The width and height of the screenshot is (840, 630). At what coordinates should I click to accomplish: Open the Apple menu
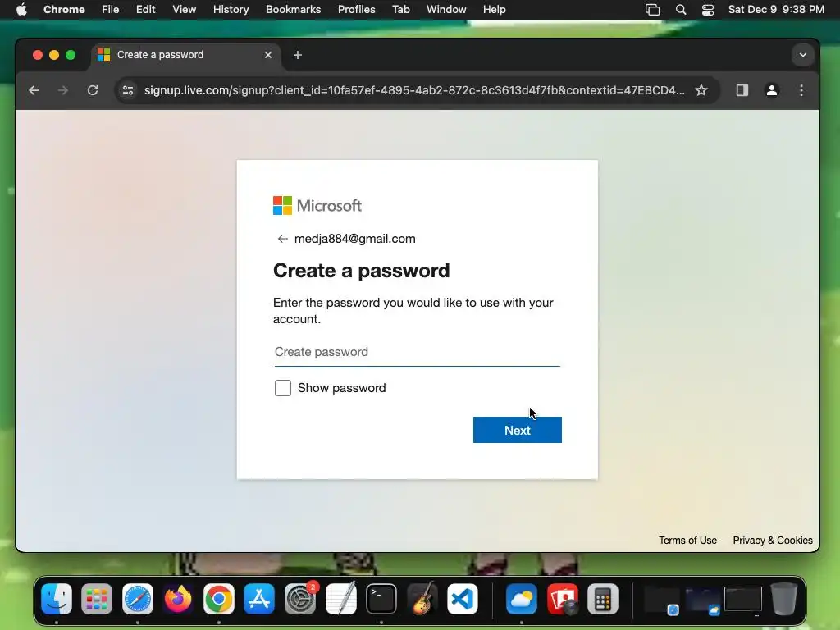[21, 10]
